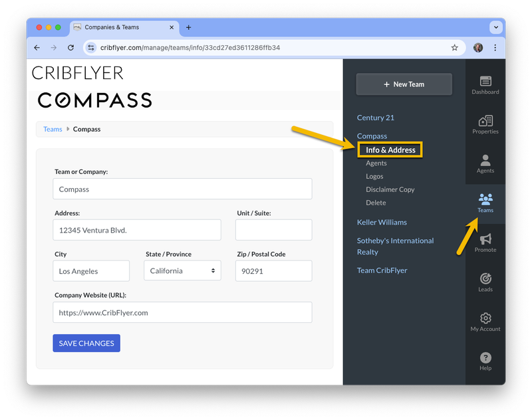Open Sotheby's International Realty team
Image resolution: width=532 pixels, height=420 pixels.
tap(395, 247)
